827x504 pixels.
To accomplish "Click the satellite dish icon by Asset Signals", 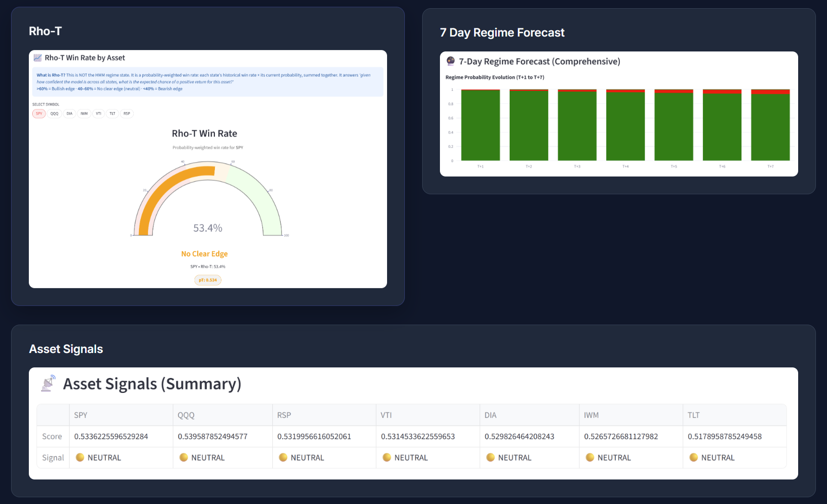I will pos(48,384).
